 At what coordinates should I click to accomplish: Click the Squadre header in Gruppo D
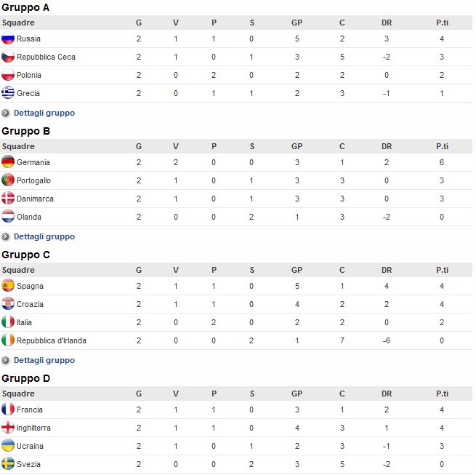[x=18, y=394]
